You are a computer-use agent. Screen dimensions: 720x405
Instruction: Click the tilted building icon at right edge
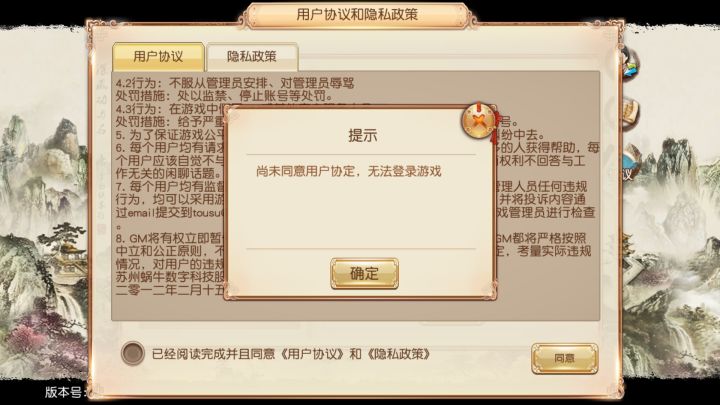pyautogui.click(x=633, y=266)
